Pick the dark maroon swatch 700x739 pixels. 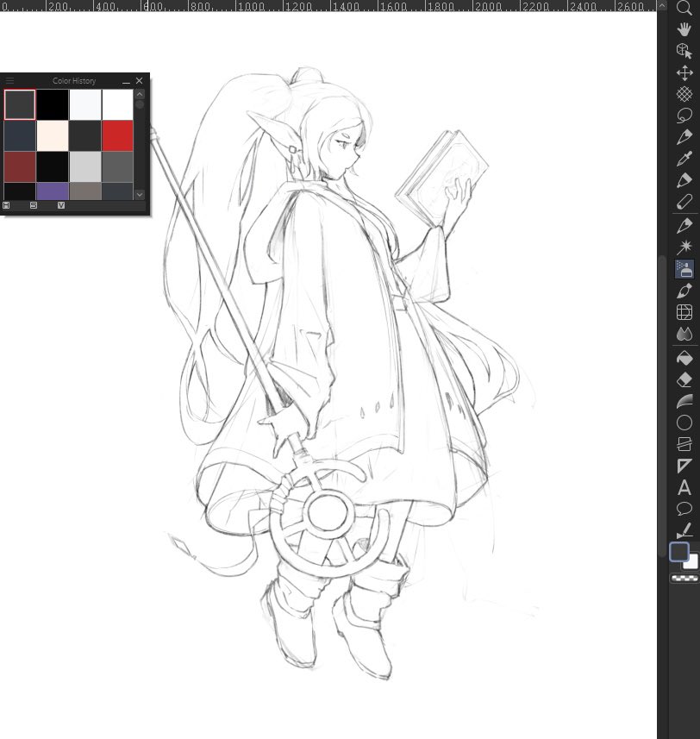[x=20, y=166]
